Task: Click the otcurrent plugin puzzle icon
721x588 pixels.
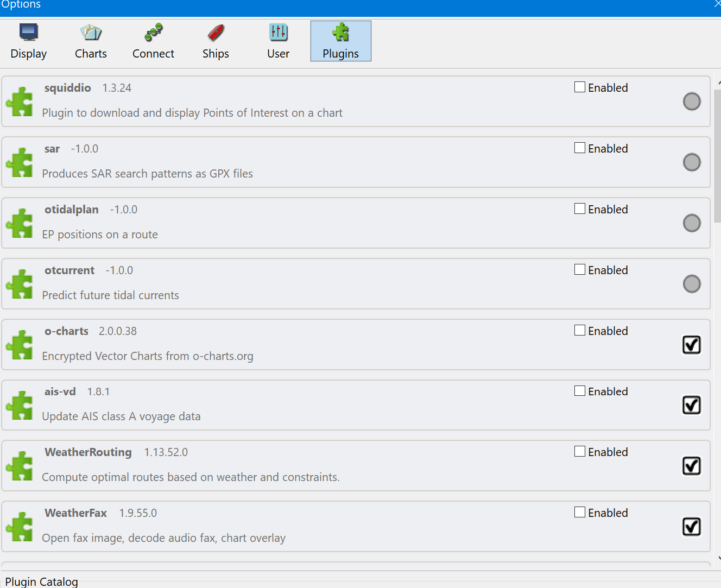Action: pyautogui.click(x=20, y=283)
